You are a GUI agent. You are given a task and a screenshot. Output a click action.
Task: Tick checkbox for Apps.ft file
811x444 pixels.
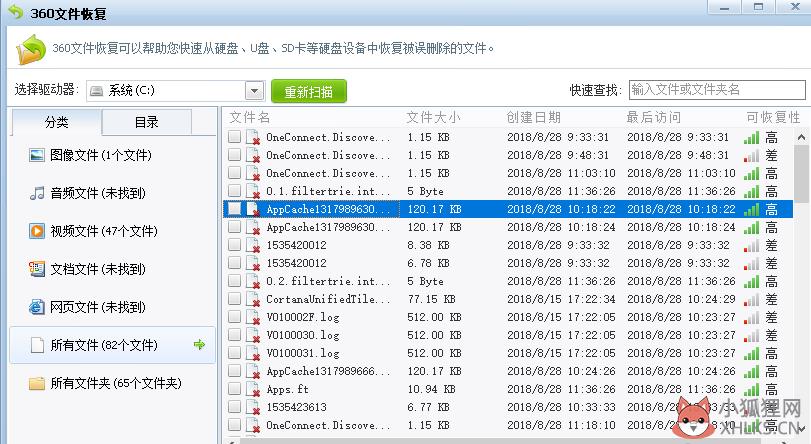coord(235,389)
